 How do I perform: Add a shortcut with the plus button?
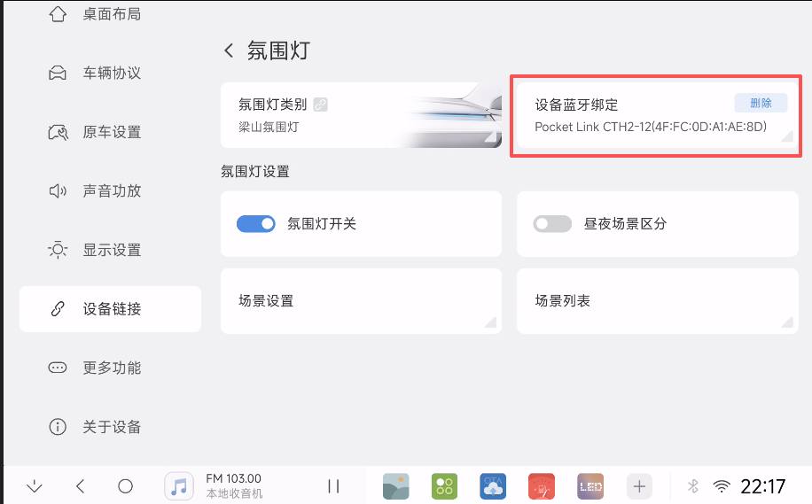639,486
